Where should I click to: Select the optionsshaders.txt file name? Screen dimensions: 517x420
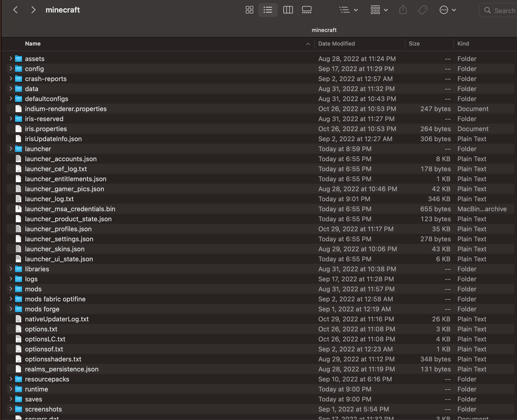coord(53,359)
